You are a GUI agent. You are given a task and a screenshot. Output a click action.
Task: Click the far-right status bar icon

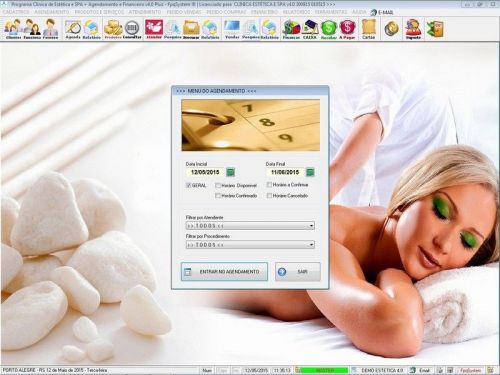tap(490, 370)
